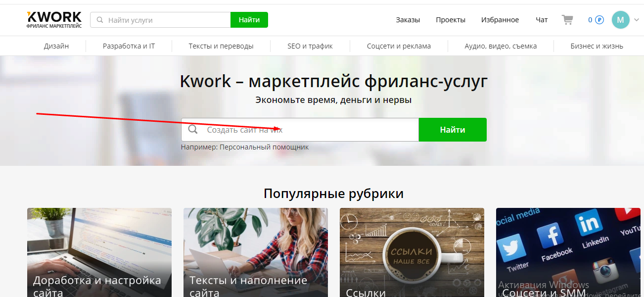Open the Kwork logo home link
Image resolution: width=644 pixels, height=297 pixels.
54,19
